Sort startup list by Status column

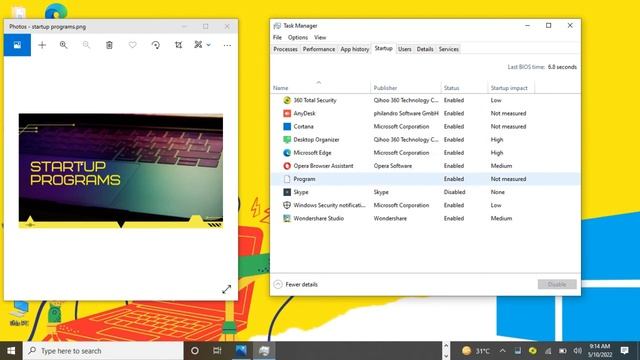tap(464, 88)
